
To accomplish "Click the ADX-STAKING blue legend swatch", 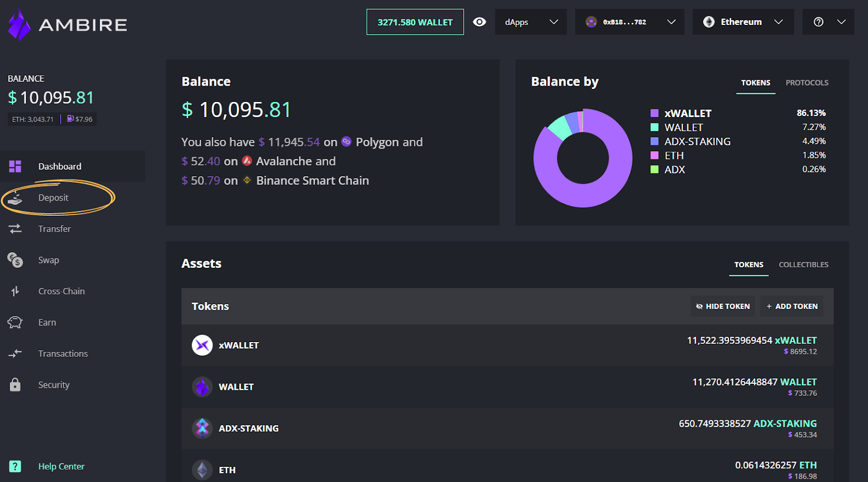I will pyautogui.click(x=654, y=142).
